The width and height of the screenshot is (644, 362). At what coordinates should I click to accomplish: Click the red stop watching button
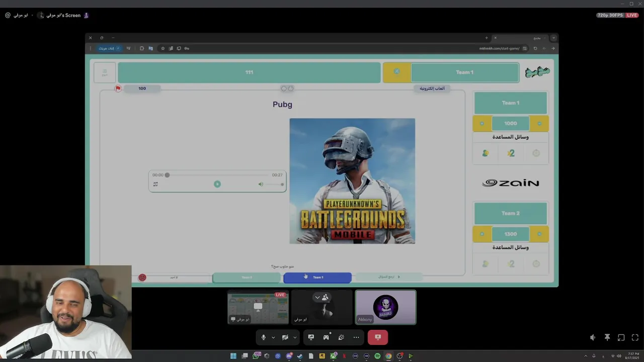378,337
